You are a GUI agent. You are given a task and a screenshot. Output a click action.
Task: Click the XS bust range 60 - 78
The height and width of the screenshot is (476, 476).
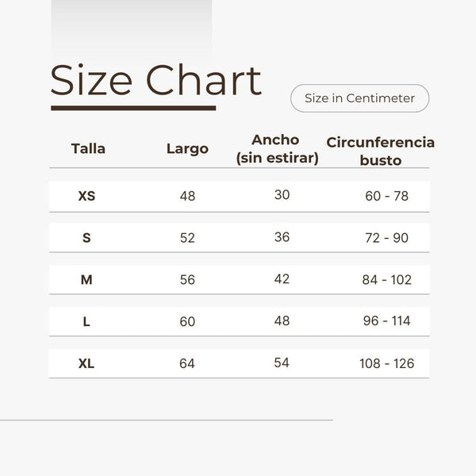click(387, 196)
